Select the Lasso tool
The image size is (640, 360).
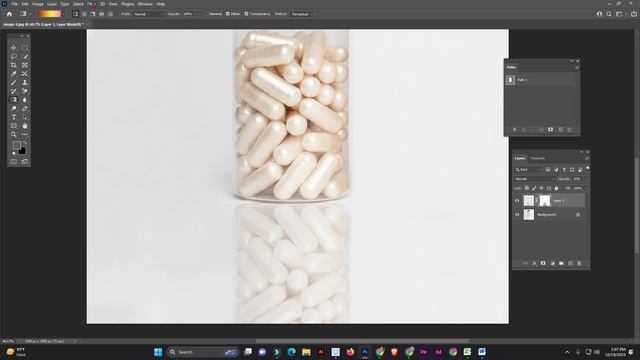pyautogui.click(x=13, y=56)
